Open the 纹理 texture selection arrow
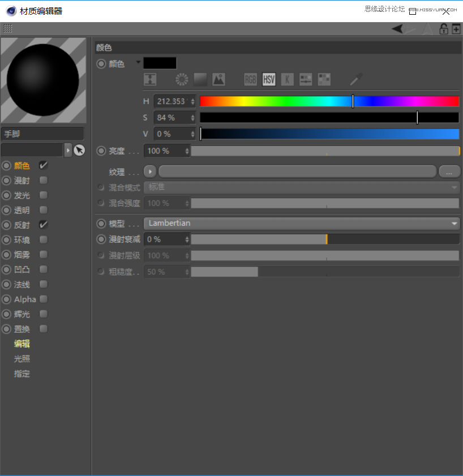This screenshot has width=463, height=476. click(x=149, y=171)
